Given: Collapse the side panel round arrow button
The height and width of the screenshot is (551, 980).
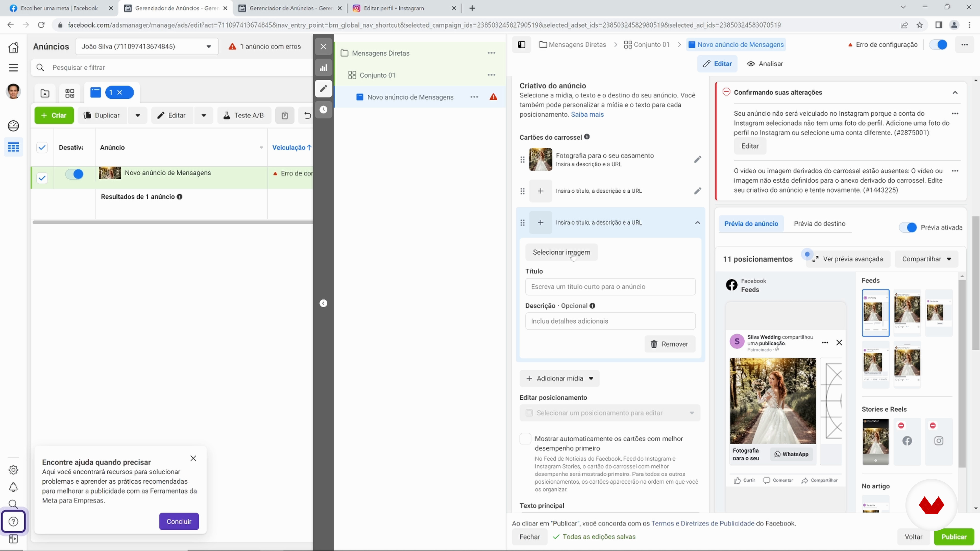Looking at the screenshot, I should click(x=323, y=304).
